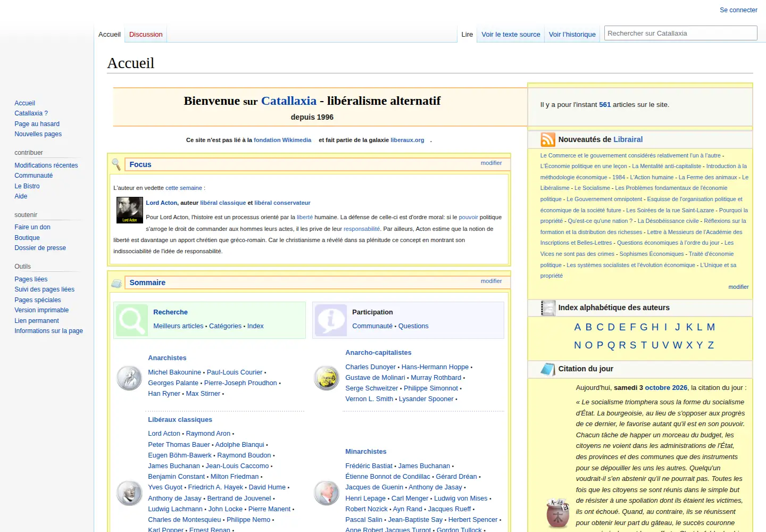Click the Sommaire section icon
Viewport: 766px width, 532px height.
click(x=116, y=283)
